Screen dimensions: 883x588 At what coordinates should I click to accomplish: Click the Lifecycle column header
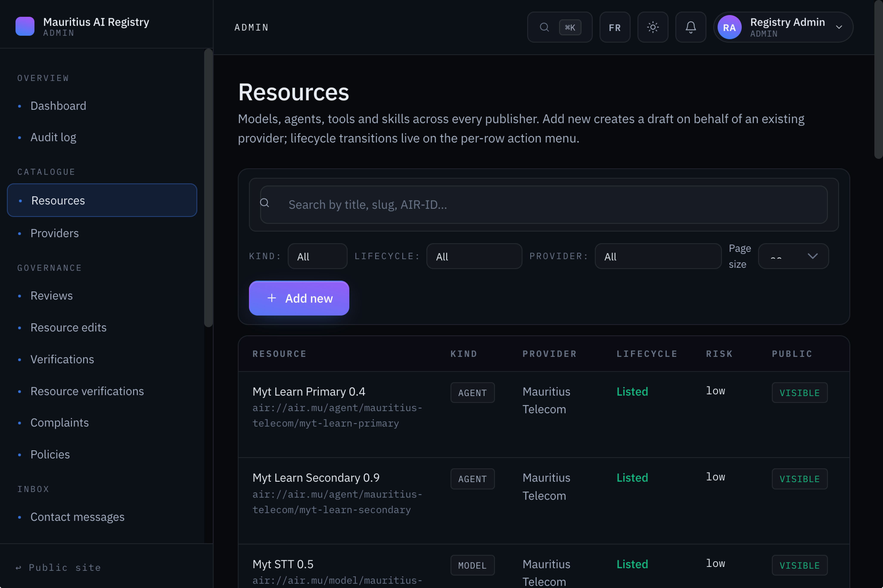pyautogui.click(x=647, y=354)
